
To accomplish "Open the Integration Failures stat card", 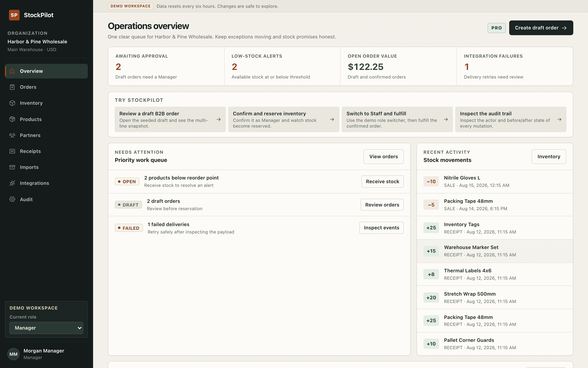I will point(515,66).
